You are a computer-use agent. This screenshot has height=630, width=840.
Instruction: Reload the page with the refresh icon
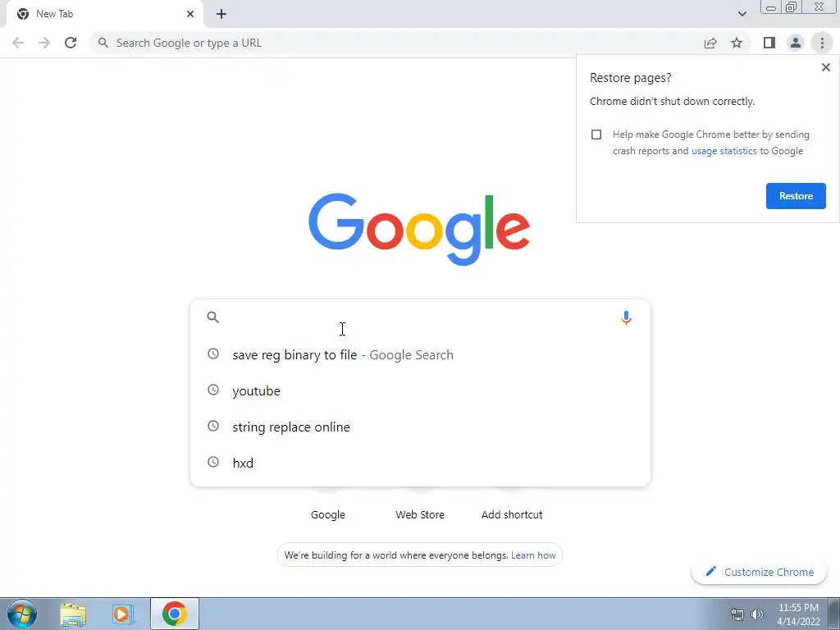(x=71, y=43)
